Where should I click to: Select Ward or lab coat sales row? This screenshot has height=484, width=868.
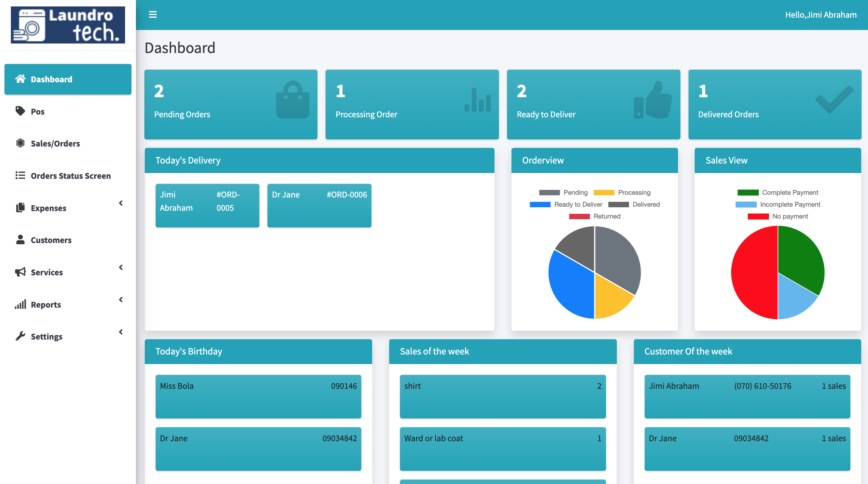(x=503, y=449)
